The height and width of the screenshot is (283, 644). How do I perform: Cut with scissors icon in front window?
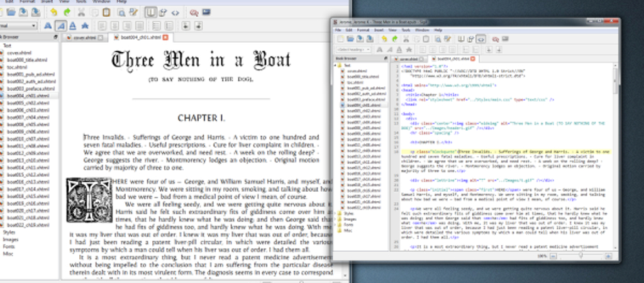click(406, 39)
